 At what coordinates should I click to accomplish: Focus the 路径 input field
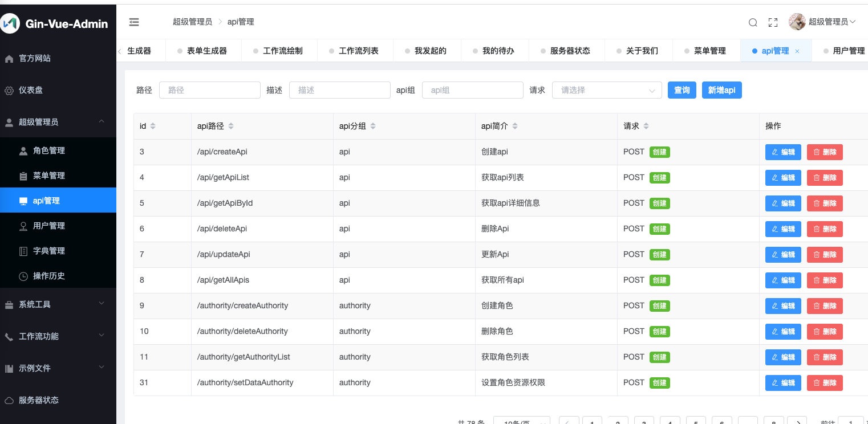click(210, 90)
